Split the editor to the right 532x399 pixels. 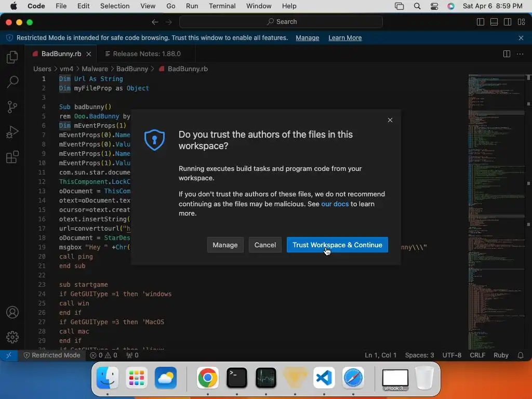(x=507, y=54)
